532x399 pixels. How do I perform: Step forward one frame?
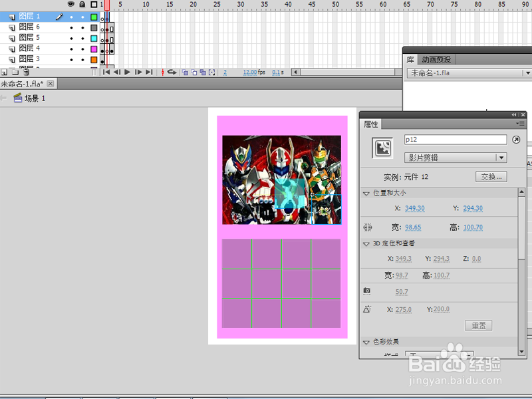coord(138,72)
